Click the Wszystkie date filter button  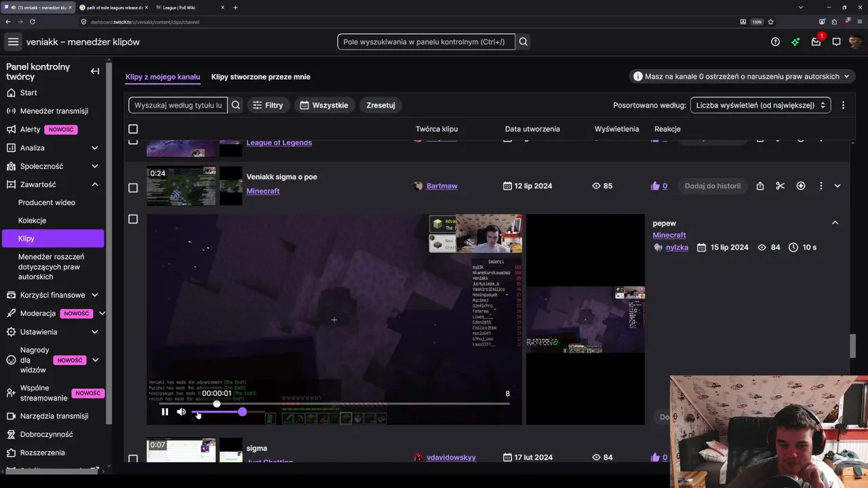324,105
